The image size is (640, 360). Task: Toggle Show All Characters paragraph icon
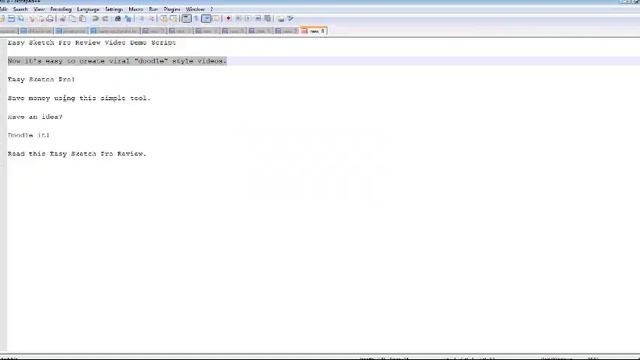tap(196, 19)
